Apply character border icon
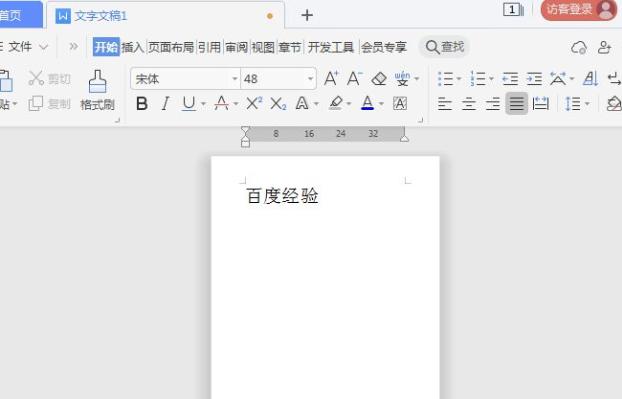This screenshot has height=399, width=622. 400,104
